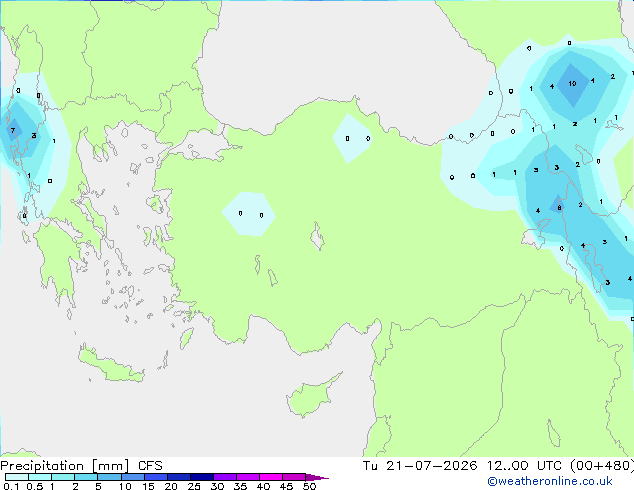Click the '(00+480)' forecast offset text

pos(602,466)
